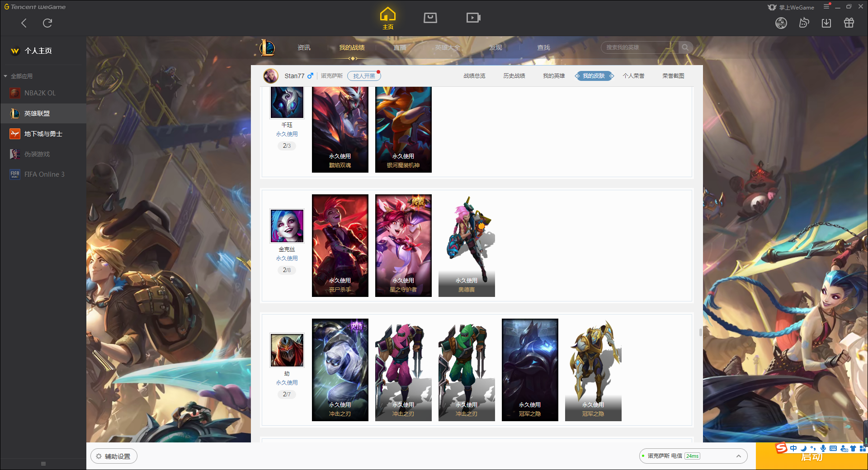
Task: Open the user avatar icon at top right
Action: pyautogui.click(x=781, y=23)
